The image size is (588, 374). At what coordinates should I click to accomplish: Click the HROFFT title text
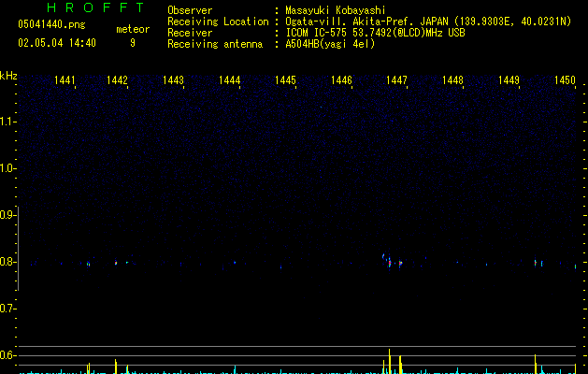[x=95, y=7]
